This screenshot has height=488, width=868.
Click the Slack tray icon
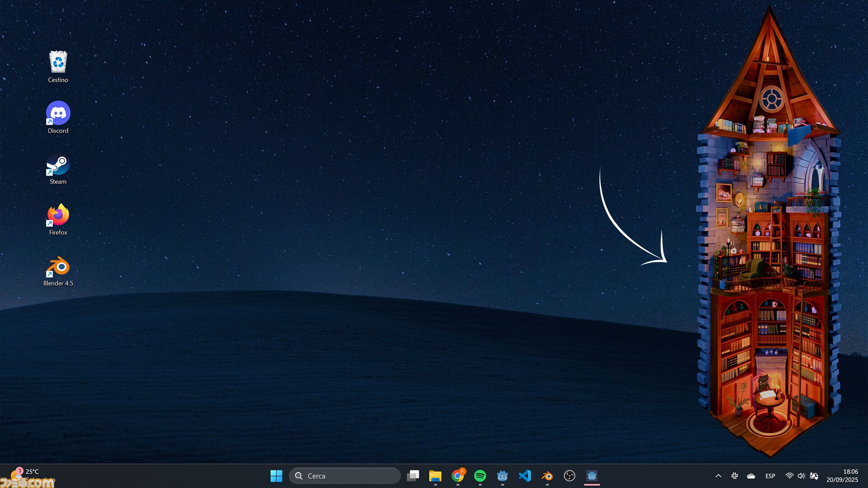point(735,476)
